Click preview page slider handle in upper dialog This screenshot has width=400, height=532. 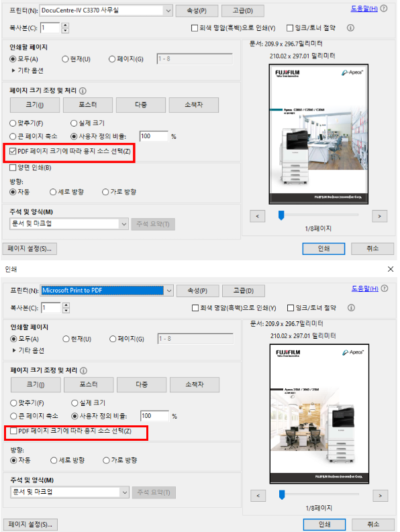point(281,215)
